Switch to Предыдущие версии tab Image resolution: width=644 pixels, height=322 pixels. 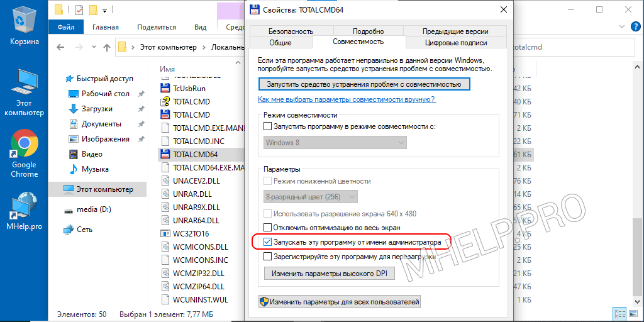tap(455, 31)
